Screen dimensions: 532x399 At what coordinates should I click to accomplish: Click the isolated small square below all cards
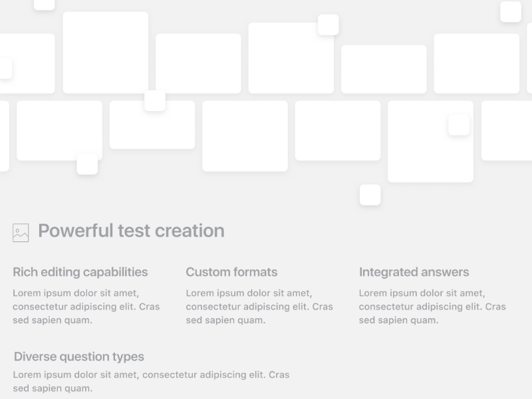(x=370, y=195)
